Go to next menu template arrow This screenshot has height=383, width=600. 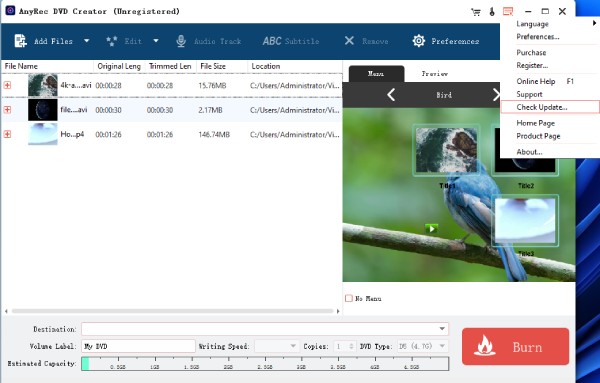click(496, 95)
